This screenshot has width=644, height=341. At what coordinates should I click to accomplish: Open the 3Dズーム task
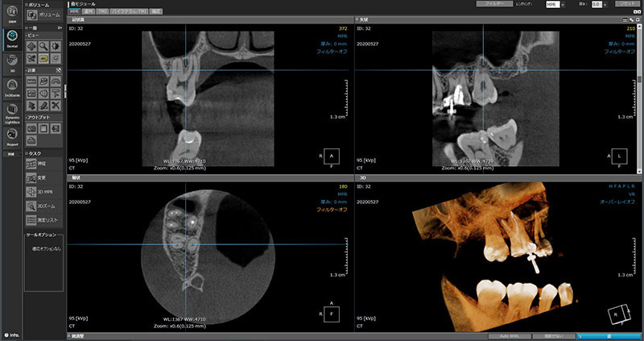point(43,206)
